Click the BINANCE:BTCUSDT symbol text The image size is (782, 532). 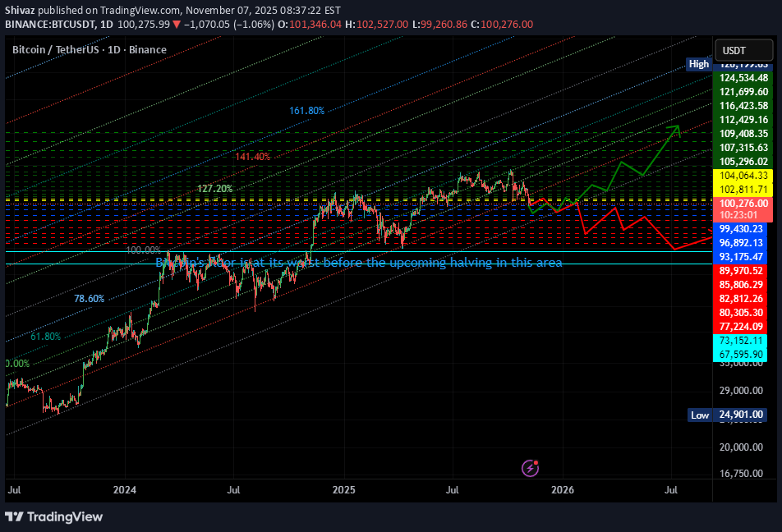tap(51, 25)
